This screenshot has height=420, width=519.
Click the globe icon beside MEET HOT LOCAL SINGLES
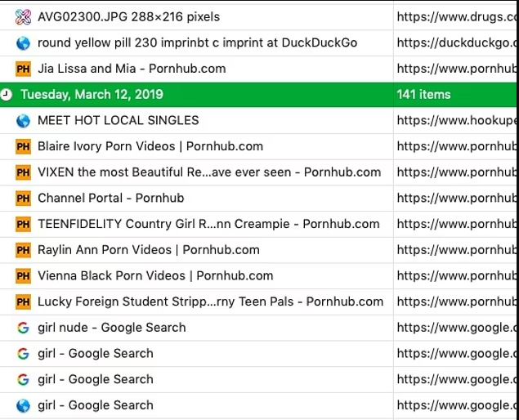23,121
